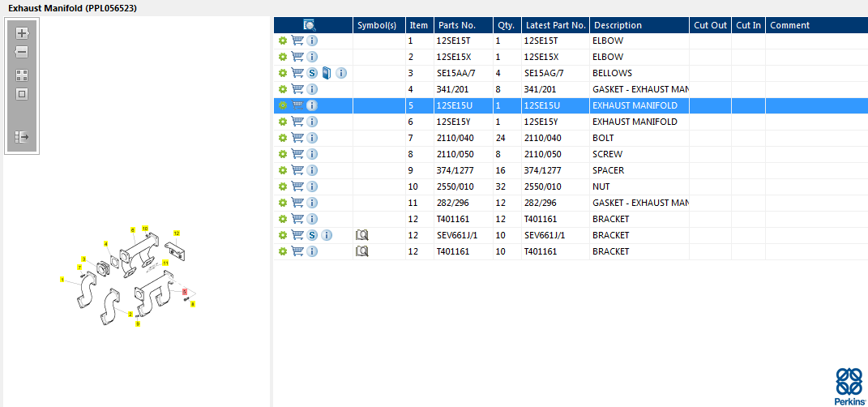Sort by the Qty. column header
The width and height of the screenshot is (868, 407).
click(507, 25)
